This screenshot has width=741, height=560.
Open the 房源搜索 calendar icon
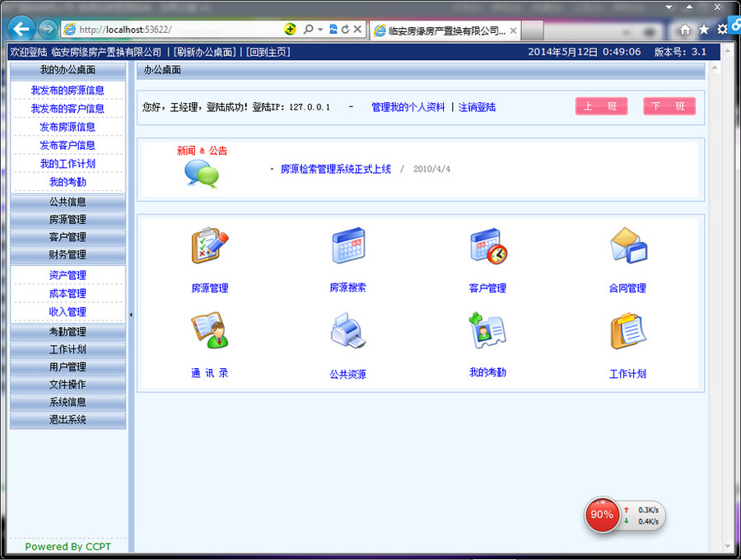[348, 245]
